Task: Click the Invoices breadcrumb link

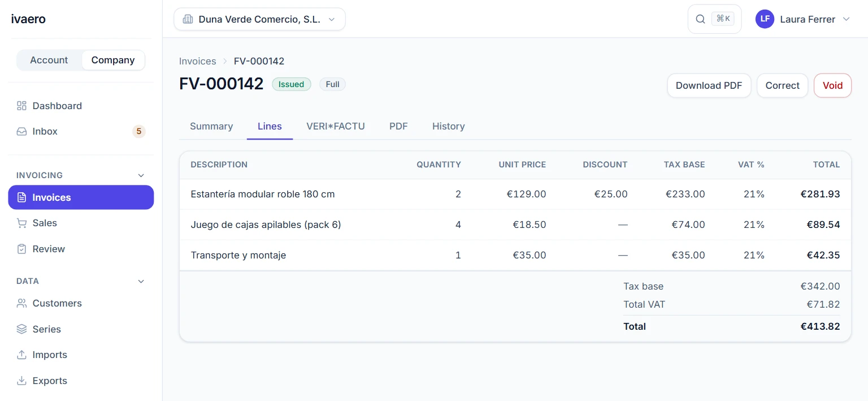Action: (x=198, y=61)
